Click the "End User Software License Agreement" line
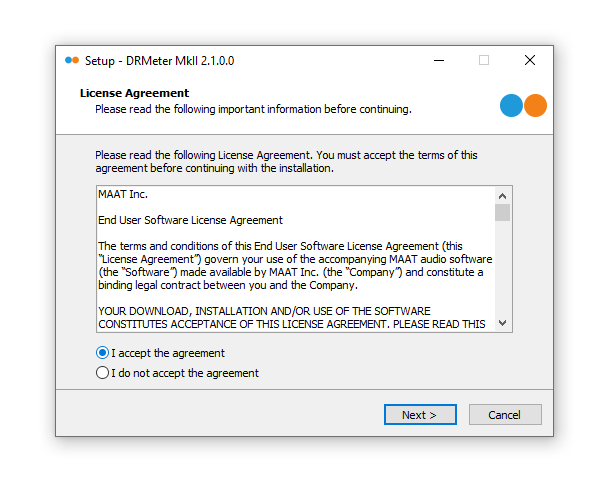 click(190, 220)
